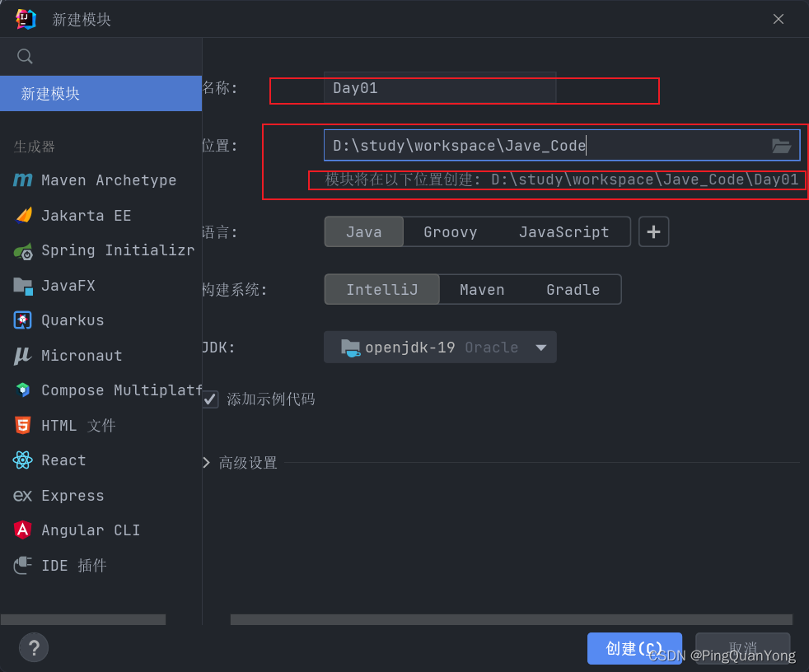Select Groovy as the language
Screen dimensions: 809x672
[x=450, y=231]
